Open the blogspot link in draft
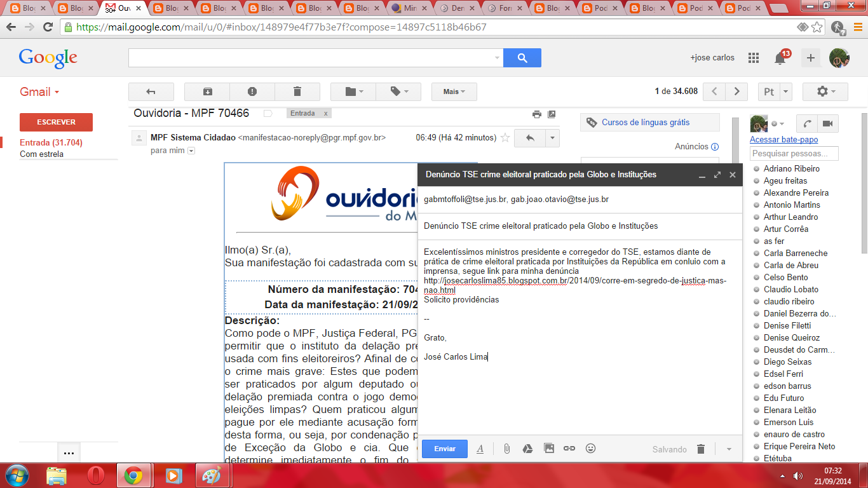This screenshot has height=488, width=868. point(575,285)
